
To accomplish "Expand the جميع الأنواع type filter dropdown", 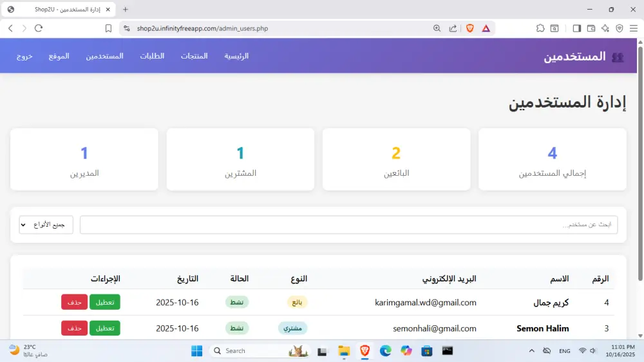I will (46, 225).
